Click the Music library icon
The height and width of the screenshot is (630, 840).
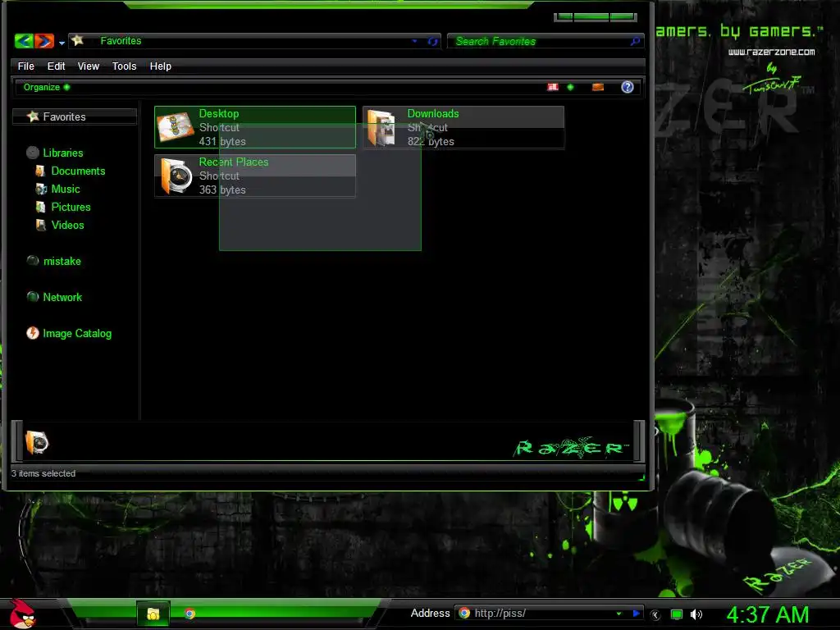point(41,189)
